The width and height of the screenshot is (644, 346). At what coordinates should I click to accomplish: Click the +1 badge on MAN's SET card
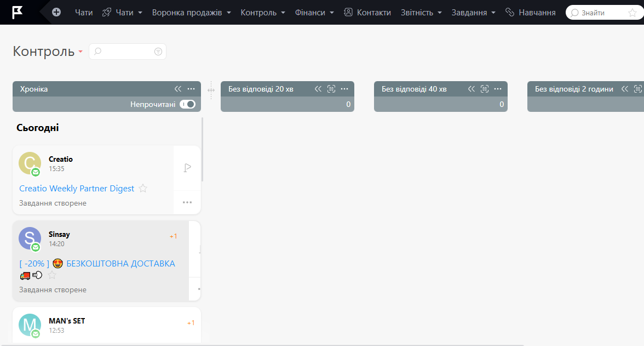click(191, 323)
